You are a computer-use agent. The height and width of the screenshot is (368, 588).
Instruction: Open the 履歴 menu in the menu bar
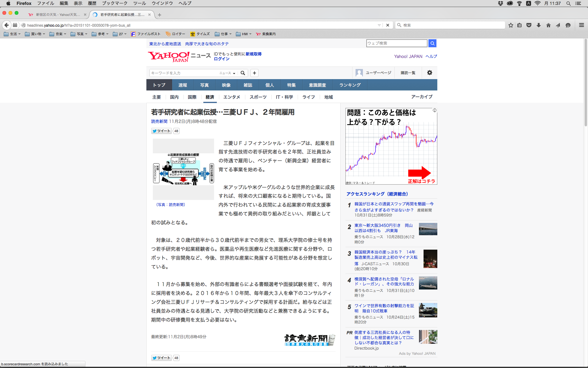click(x=92, y=3)
